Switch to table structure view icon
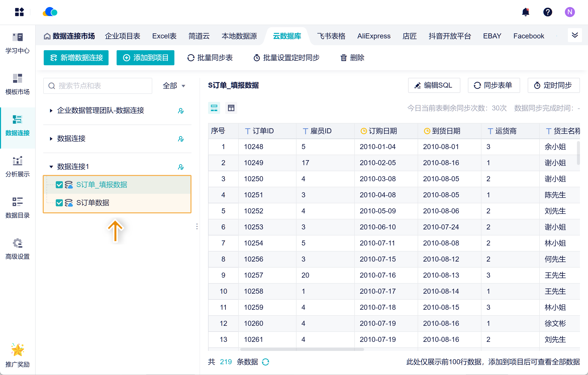The image size is (588, 375). click(231, 108)
